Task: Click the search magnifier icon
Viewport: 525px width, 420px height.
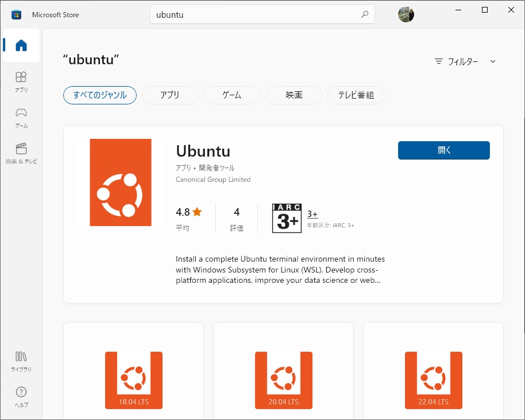Action: click(x=365, y=14)
